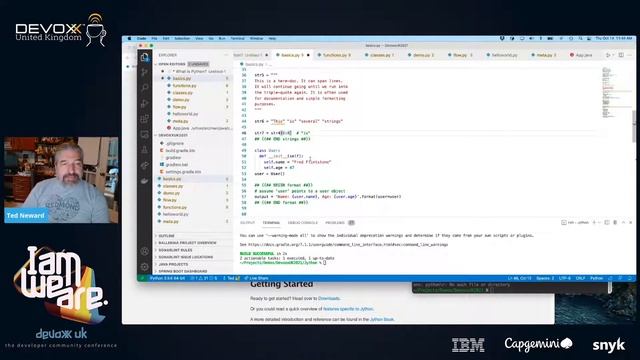640x360 pixels.
Task: Open the Docker whale view
Action: point(144,181)
